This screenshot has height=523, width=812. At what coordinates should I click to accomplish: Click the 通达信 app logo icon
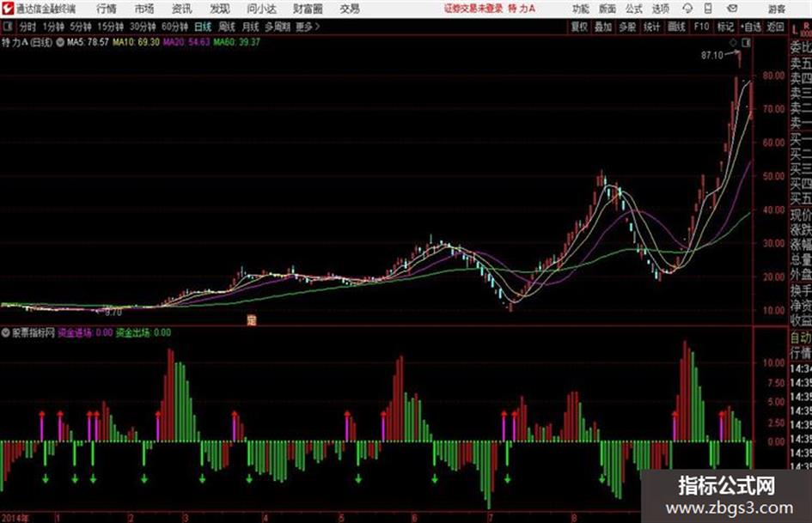pos(7,9)
